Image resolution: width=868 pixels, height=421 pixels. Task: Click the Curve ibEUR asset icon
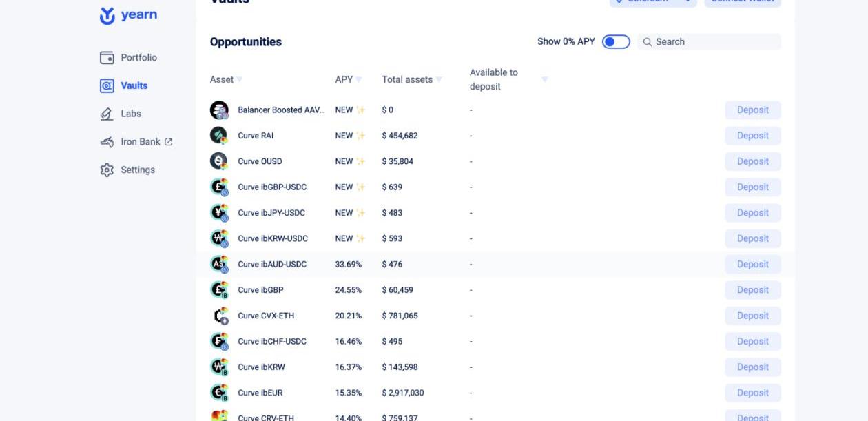pyautogui.click(x=219, y=393)
